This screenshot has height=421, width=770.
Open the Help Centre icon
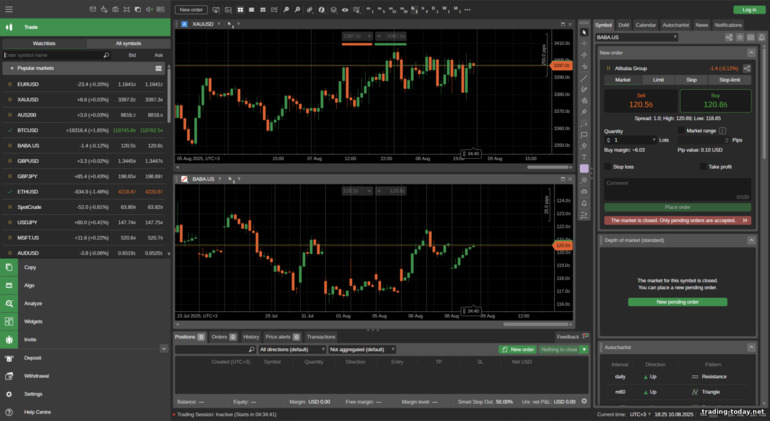coord(9,412)
